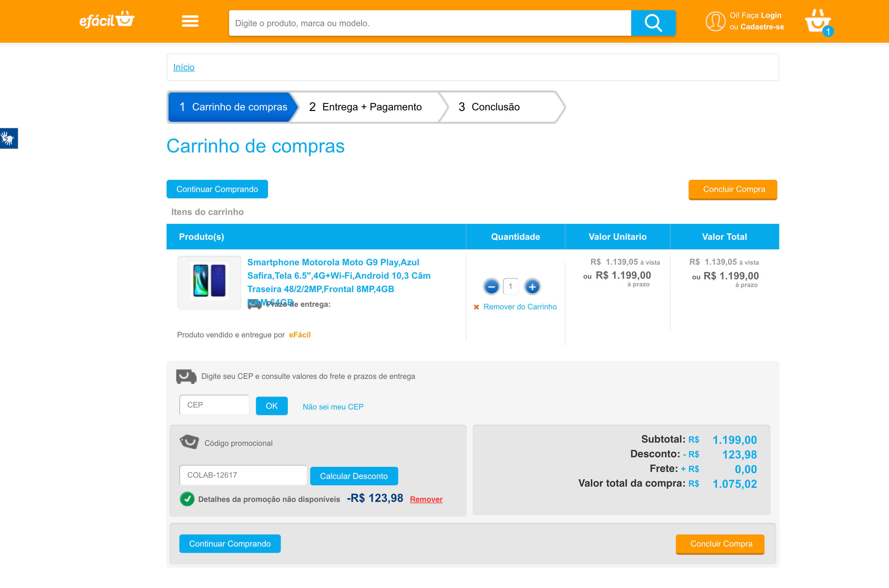The height and width of the screenshot is (588, 889).
Task: Remove the applied promo code
Action: pos(426,499)
